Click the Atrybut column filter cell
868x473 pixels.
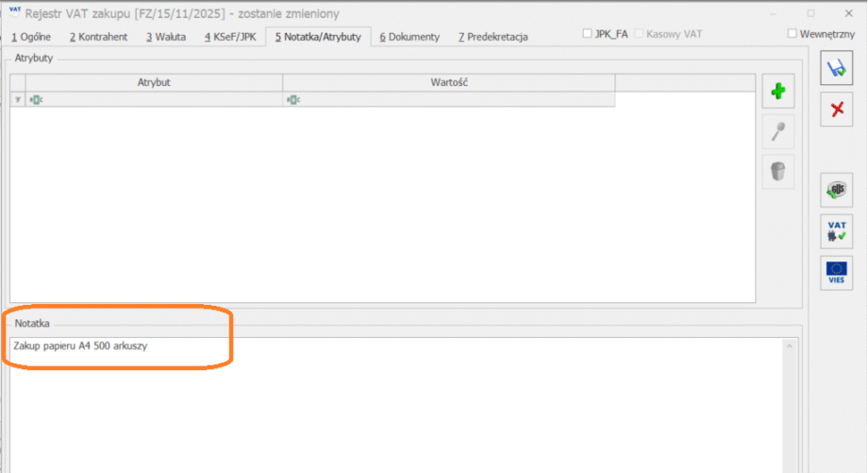tap(154, 100)
